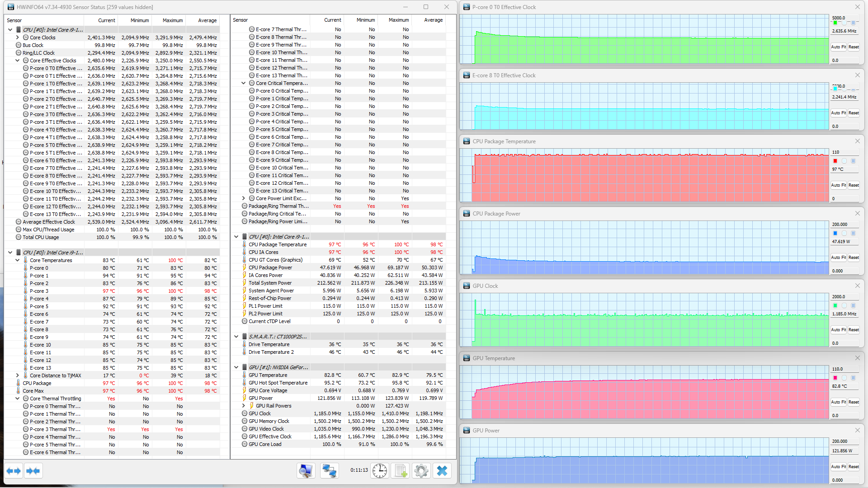868x488 pixels.
Task: Click Auto Fit on GPU Clock graph
Action: [x=838, y=330]
